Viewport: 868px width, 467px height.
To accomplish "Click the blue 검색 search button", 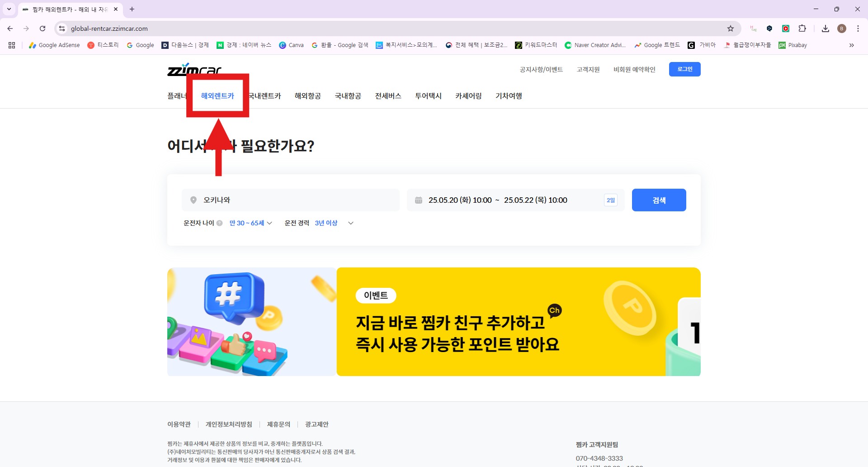I will click(659, 200).
